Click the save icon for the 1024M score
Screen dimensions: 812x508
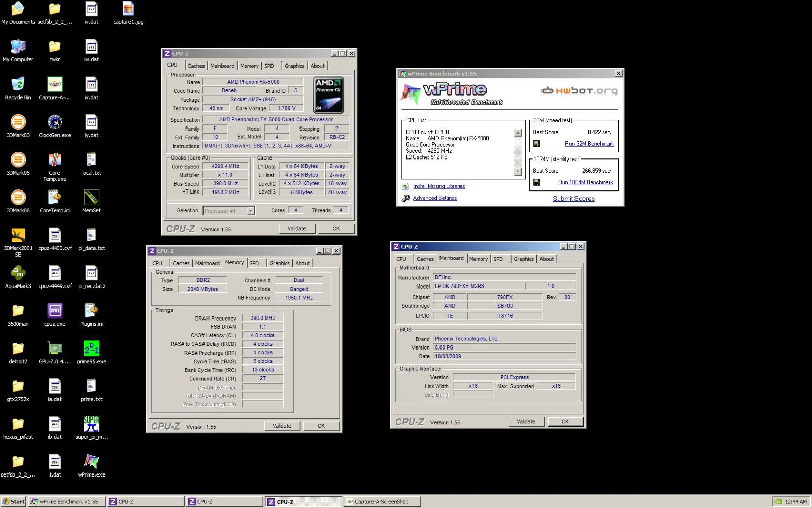click(x=536, y=182)
